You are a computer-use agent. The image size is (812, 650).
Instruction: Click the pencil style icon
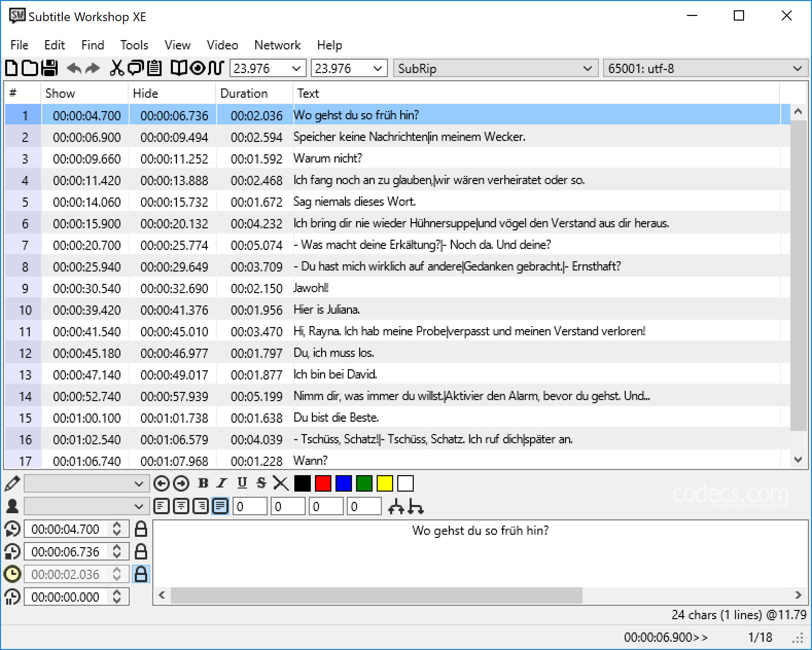(x=12, y=483)
